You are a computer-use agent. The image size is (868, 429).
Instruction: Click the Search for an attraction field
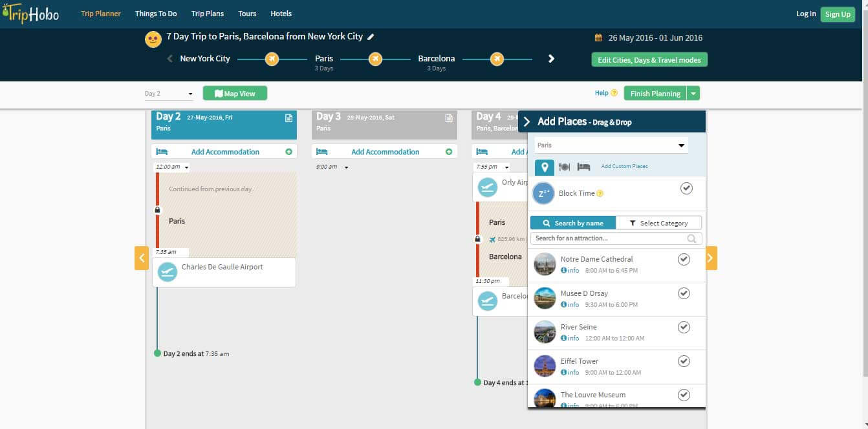616,238
